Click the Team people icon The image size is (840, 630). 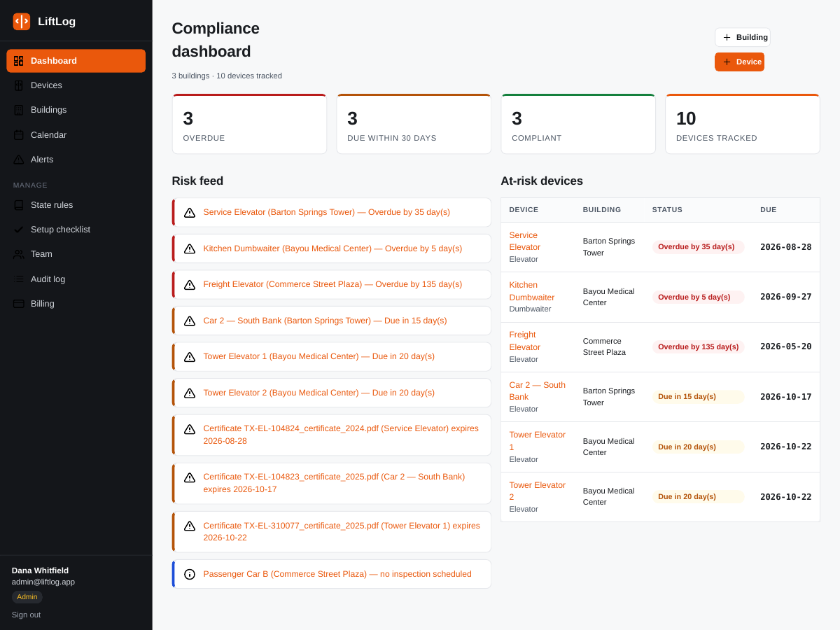point(19,254)
